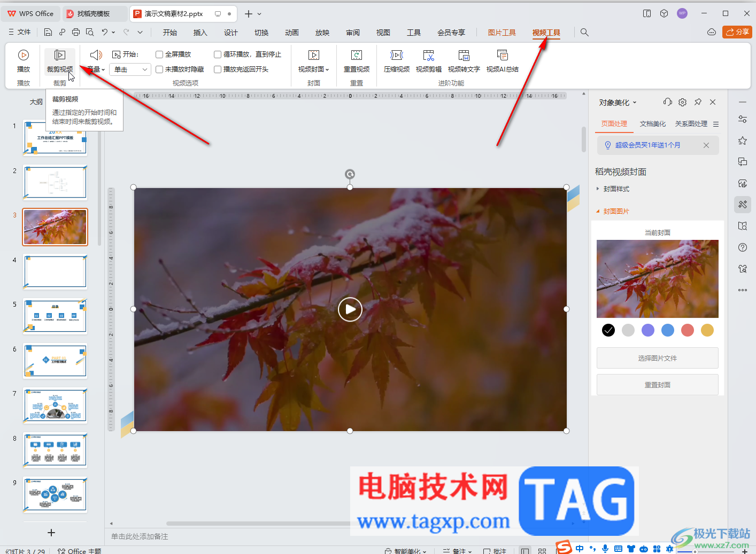756x554 pixels.
Task: Click the rotate handle above the video
Action: 350,174
